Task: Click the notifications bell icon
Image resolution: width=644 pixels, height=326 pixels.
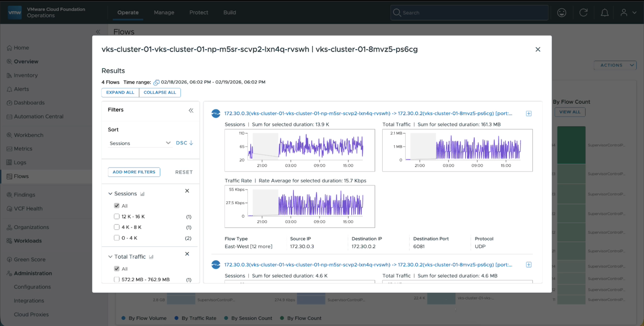Action: pyautogui.click(x=605, y=13)
